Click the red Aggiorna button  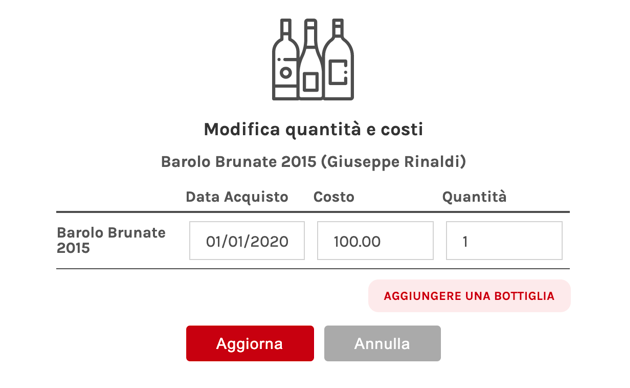coord(250,343)
